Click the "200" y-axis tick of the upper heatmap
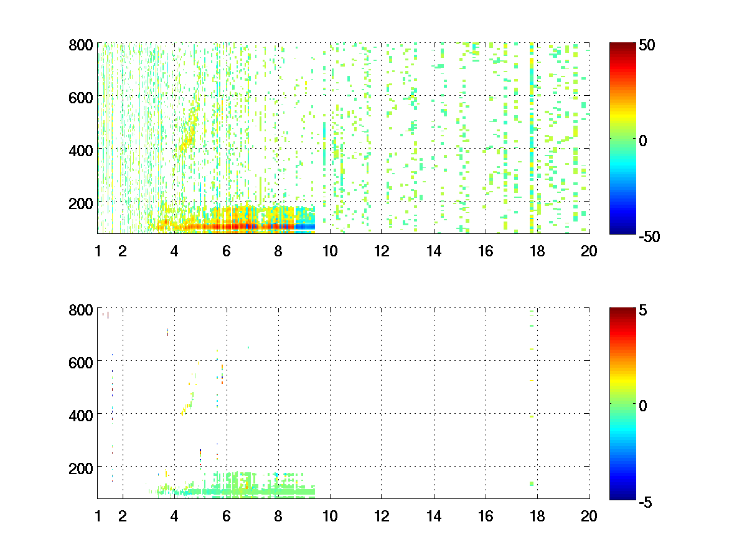Image resolution: width=747 pixels, height=560 pixels. click(x=81, y=203)
